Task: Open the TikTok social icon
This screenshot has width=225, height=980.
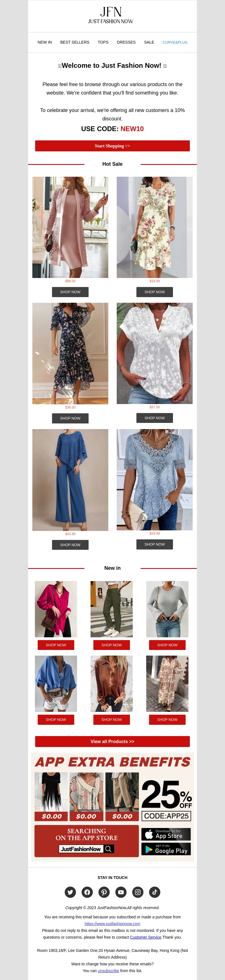Action: [155, 892]
